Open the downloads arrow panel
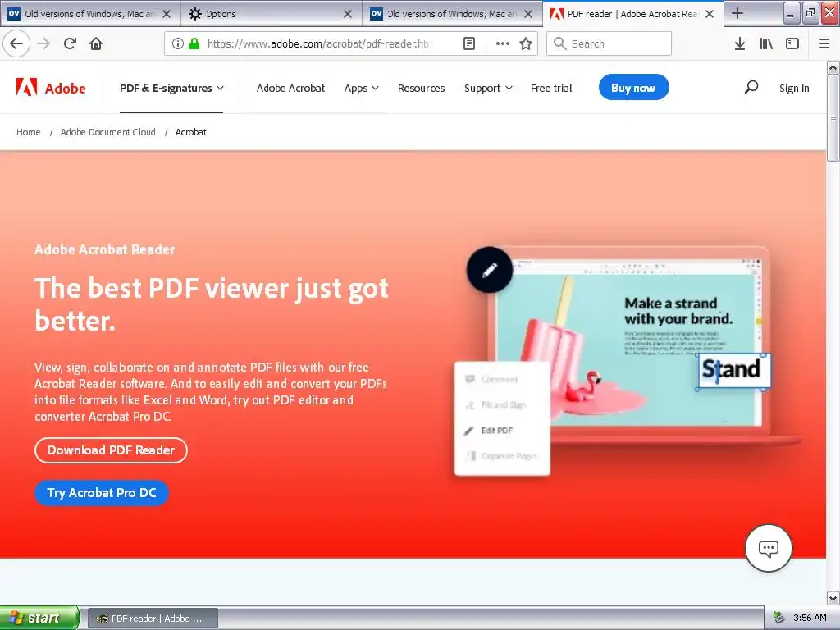This screenshot has height=630, width=840. (740, 43)
